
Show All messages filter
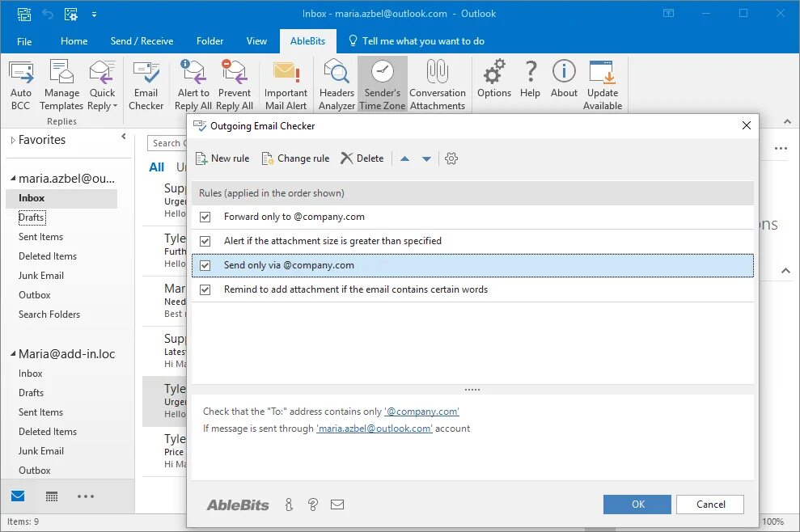pyautogui.click(x=156, y=167)
